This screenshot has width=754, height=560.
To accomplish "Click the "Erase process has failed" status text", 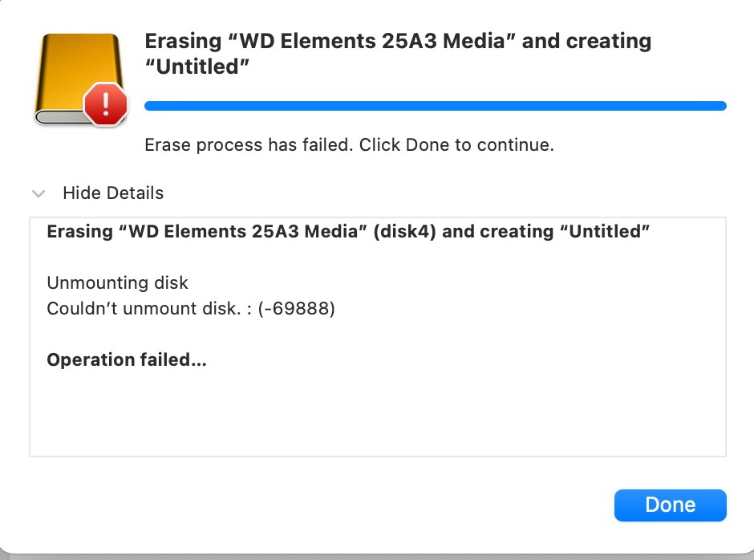I will 249,145.
